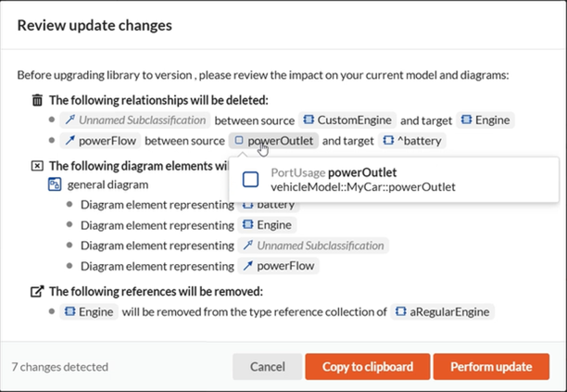Click the powerFlow relationship chip in first list

coord(101,141)
